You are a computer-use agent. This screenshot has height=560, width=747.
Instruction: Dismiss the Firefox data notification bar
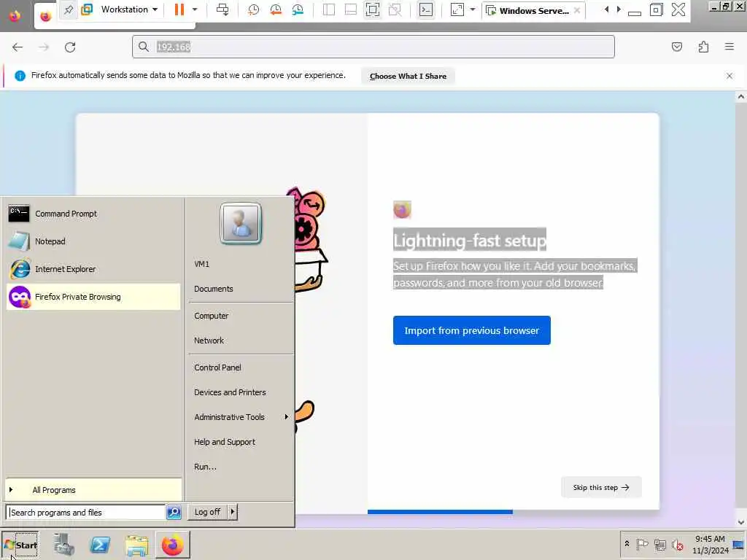click(x=729, y=76)
